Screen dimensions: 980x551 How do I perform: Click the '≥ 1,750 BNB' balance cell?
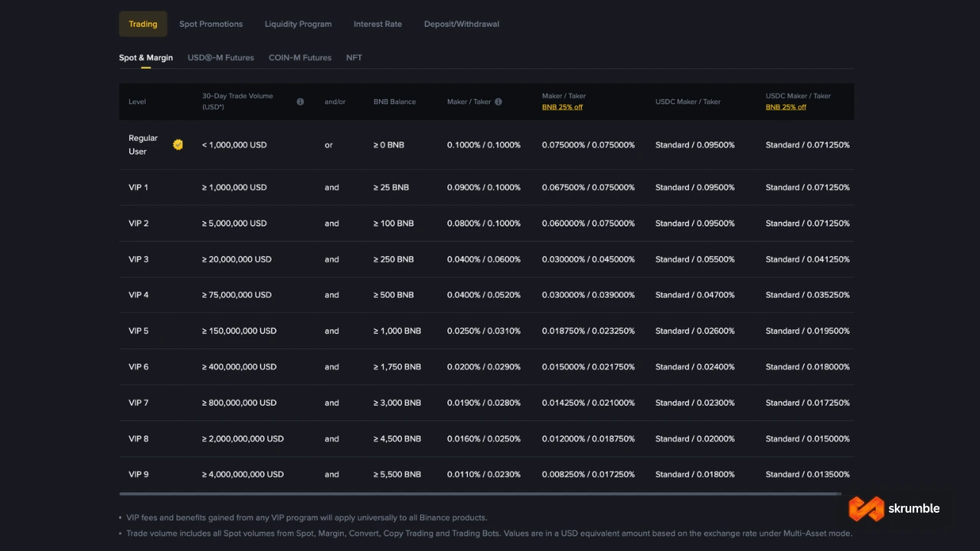pos(397,367)
